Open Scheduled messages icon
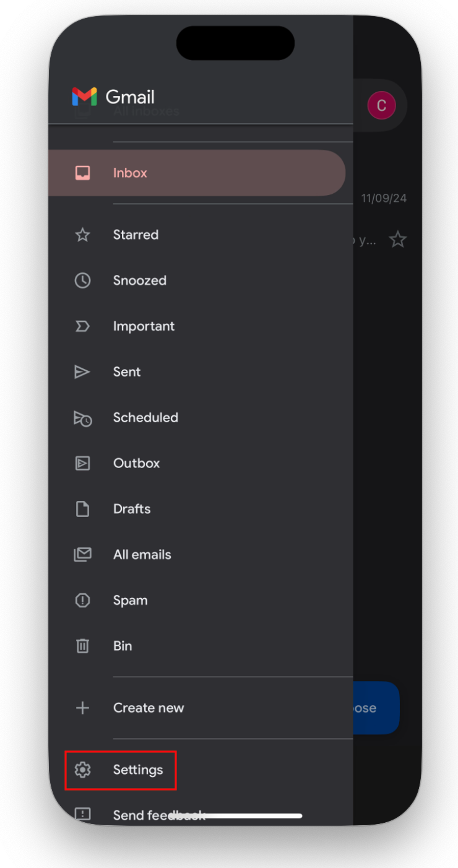 [82, 417]
